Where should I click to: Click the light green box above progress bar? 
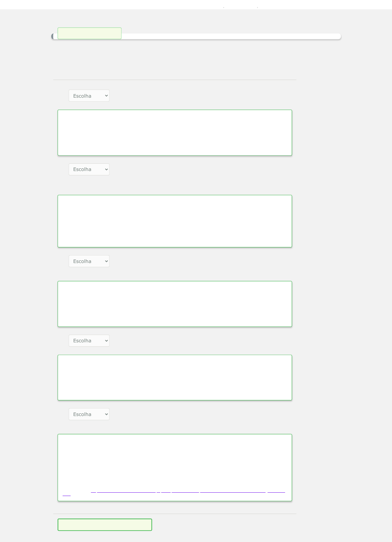[x=90, y=33]
